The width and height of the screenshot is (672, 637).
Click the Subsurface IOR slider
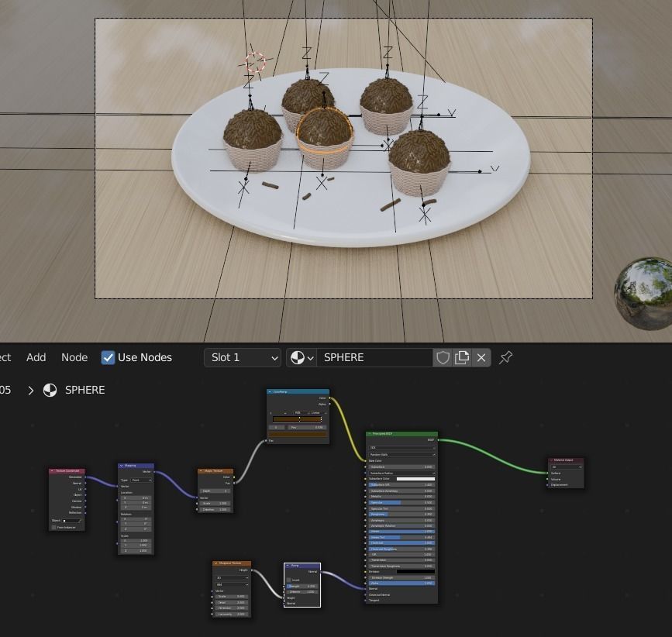click(402, 485)
